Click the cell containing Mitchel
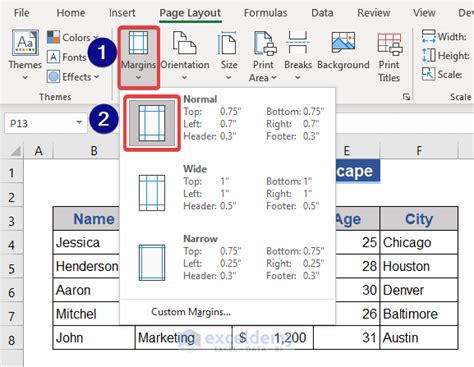 click(86, 314)
